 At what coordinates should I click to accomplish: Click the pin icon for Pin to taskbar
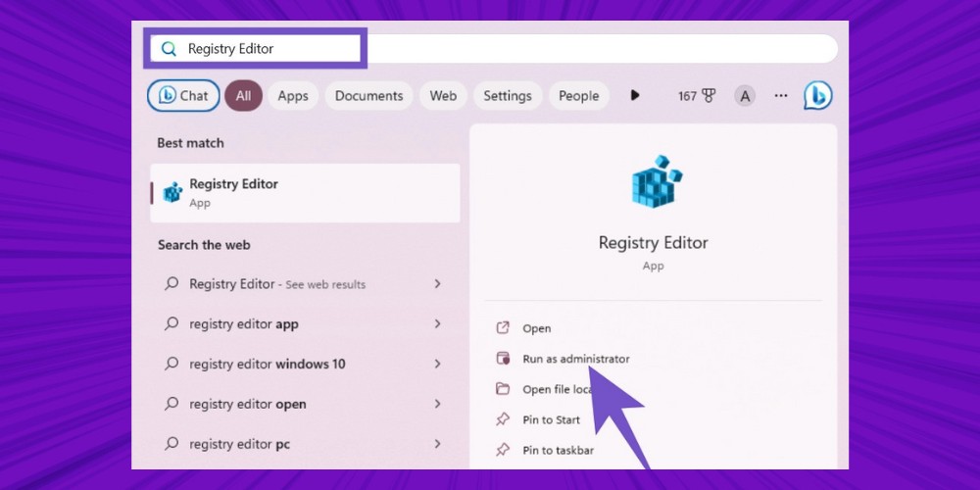(x=503, y=450)
